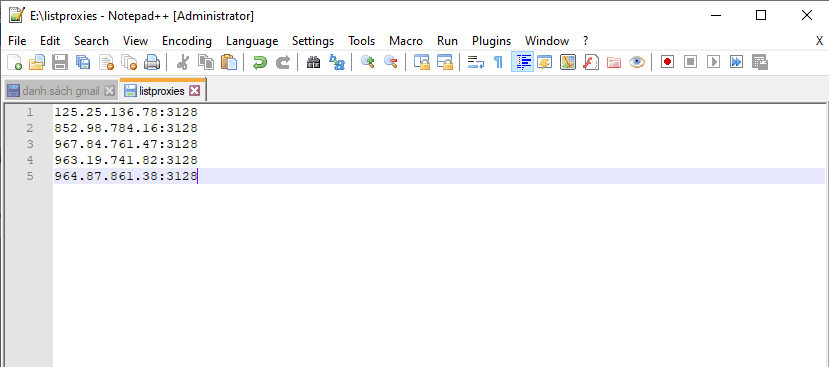829x367 pixels.
Task: Open the Edit menu
Action: click(50, 41)
